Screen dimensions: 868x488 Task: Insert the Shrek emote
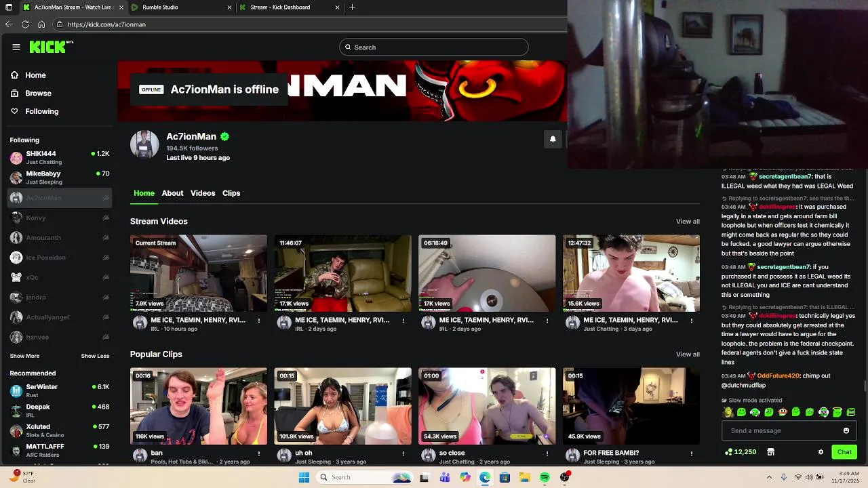[x=728, y=412]
